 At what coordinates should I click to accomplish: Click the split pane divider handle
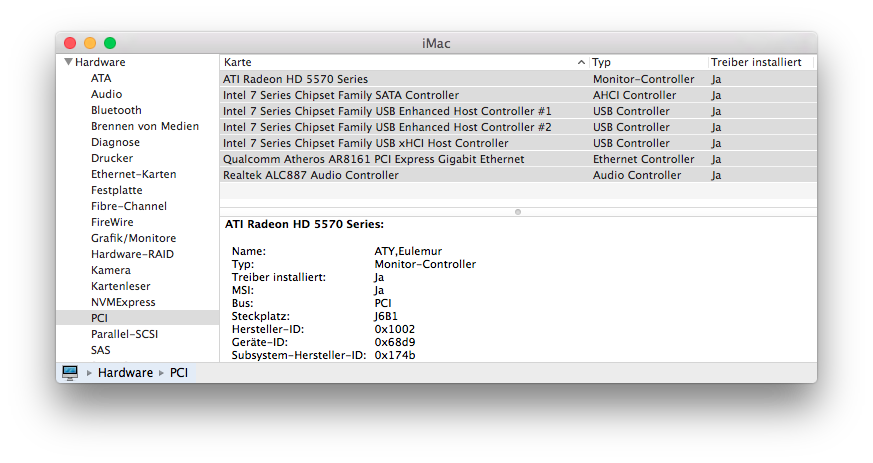point(517,212)
